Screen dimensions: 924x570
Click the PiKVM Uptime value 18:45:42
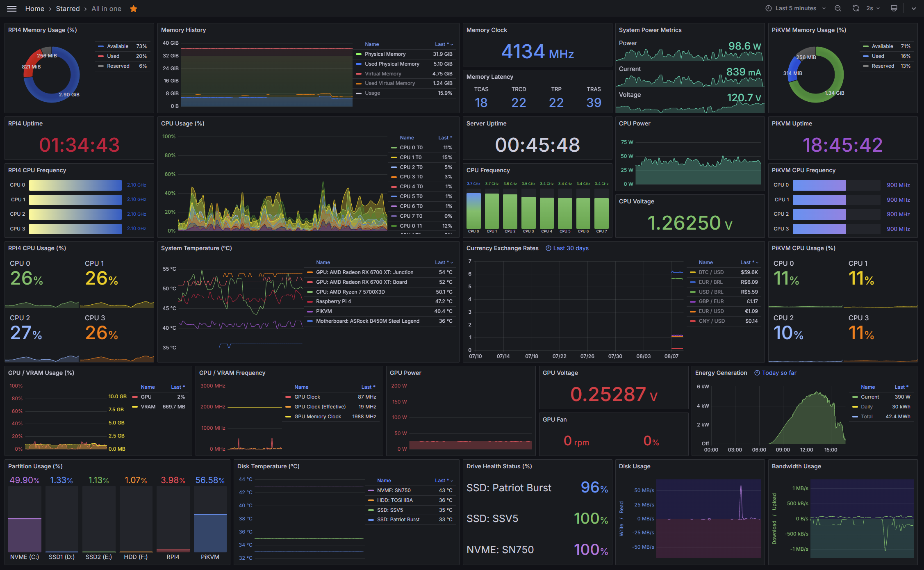pos(842,145)
